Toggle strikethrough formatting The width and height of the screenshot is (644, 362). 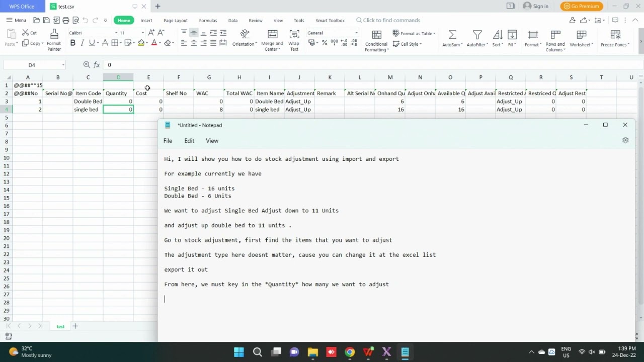[105, 43]
